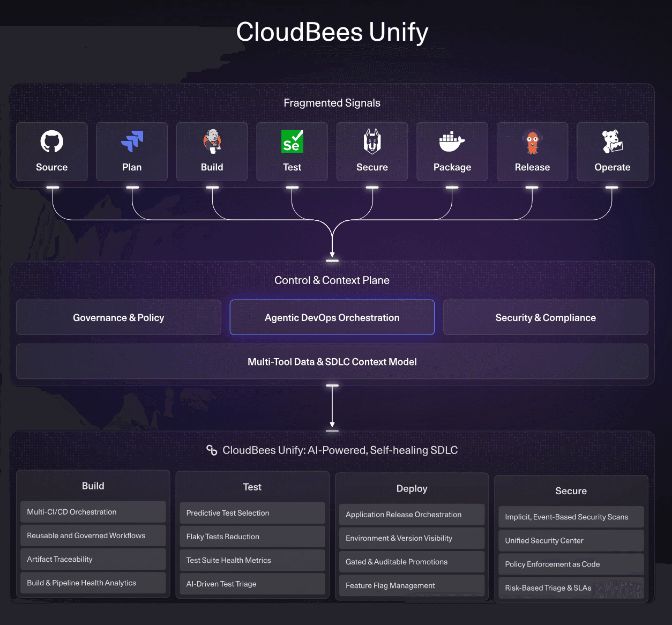Click the Selenium icon above Test

coord(293,142)
